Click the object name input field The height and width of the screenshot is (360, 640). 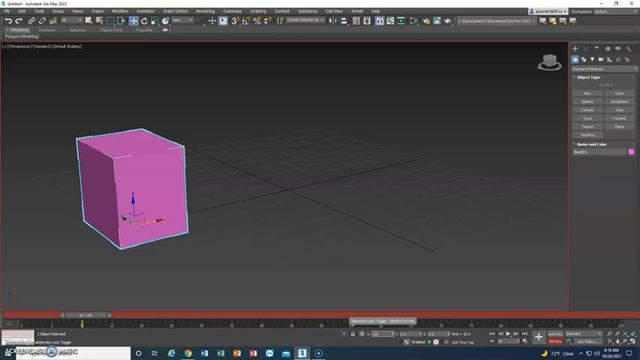599,152
